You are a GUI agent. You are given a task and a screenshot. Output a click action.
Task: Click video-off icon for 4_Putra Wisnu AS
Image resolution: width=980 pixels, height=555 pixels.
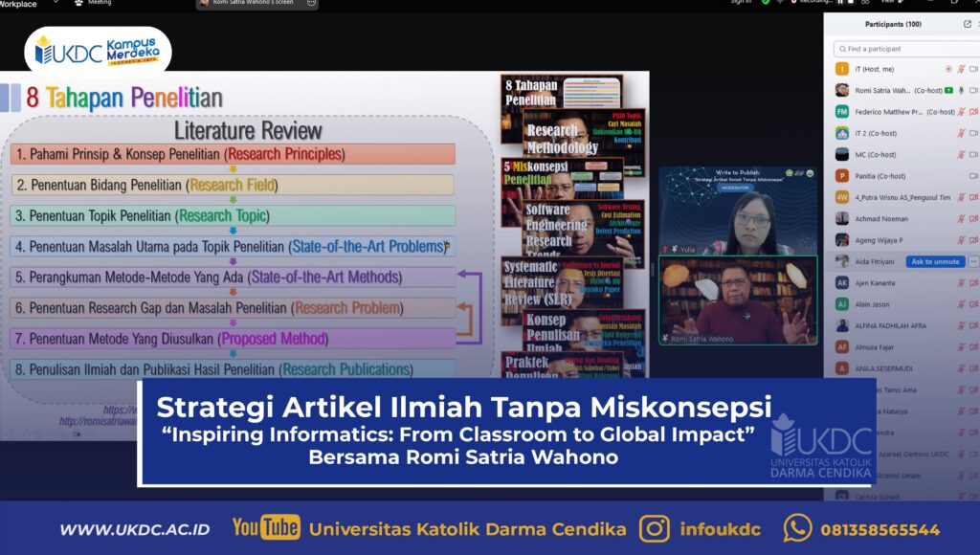973,197
